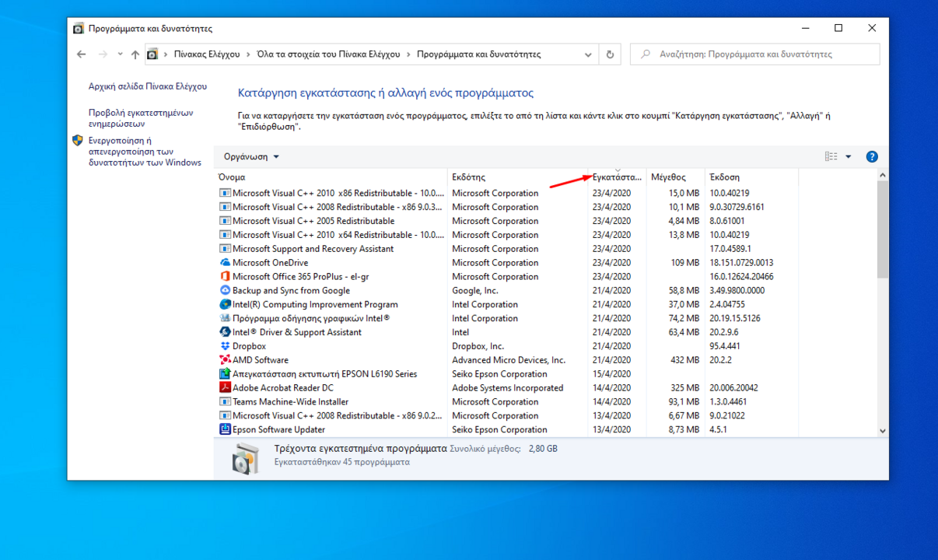Select the Adobe Acrobat Reader DC icon
The height and width of the screenshot is (560, 938).
(x=225, y=388)
